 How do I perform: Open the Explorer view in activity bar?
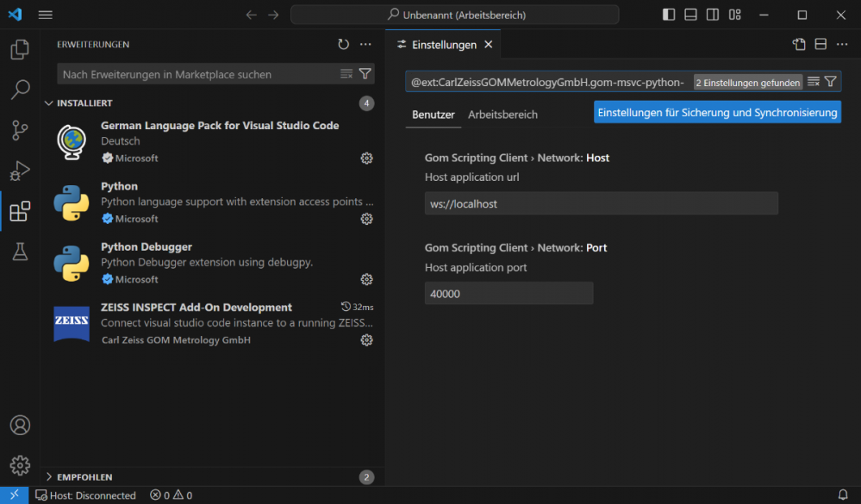coord(20,50)
